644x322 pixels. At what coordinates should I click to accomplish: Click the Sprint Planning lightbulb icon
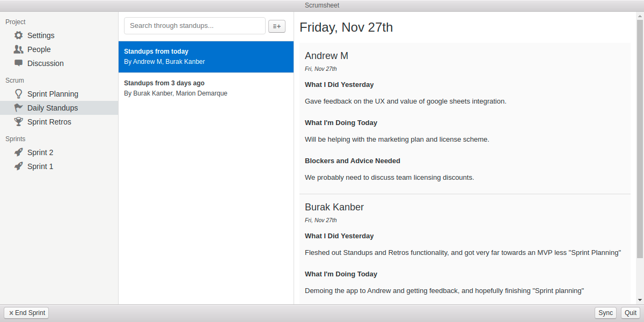point(19,94)
